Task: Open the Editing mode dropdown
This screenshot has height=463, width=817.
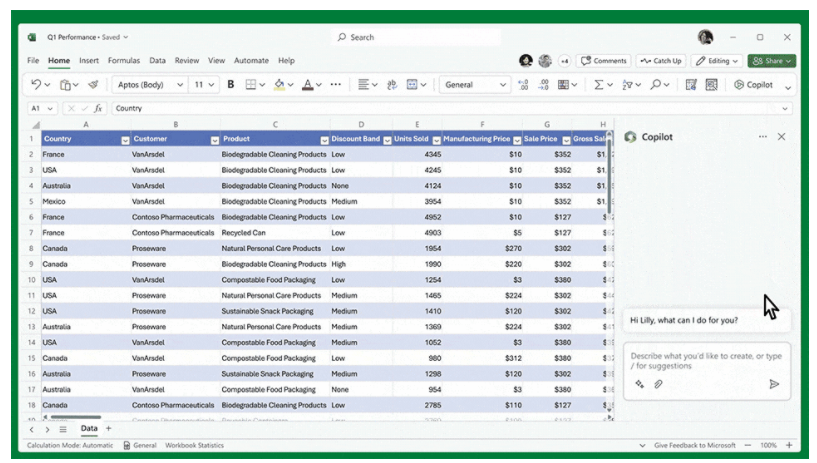Action: click(717, 61)
